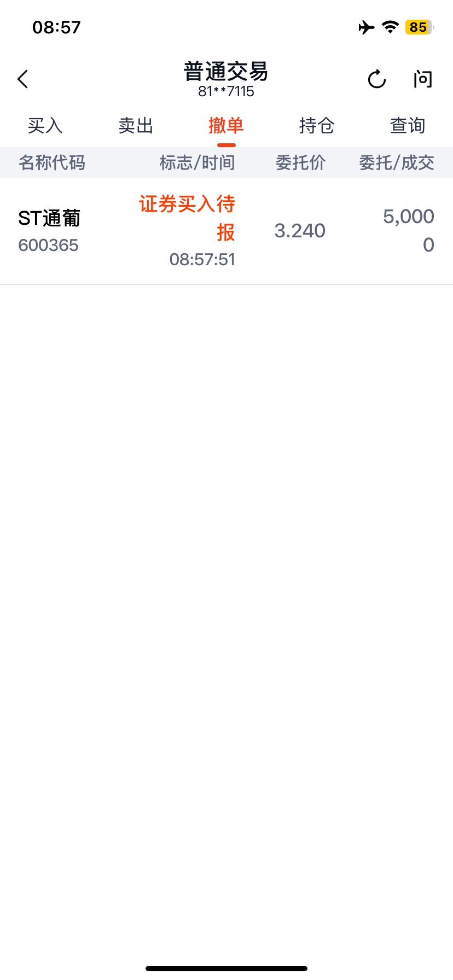Go back using the left chevron arrow
The width and height of the screenshot is (453, 980).
(22, 79)
